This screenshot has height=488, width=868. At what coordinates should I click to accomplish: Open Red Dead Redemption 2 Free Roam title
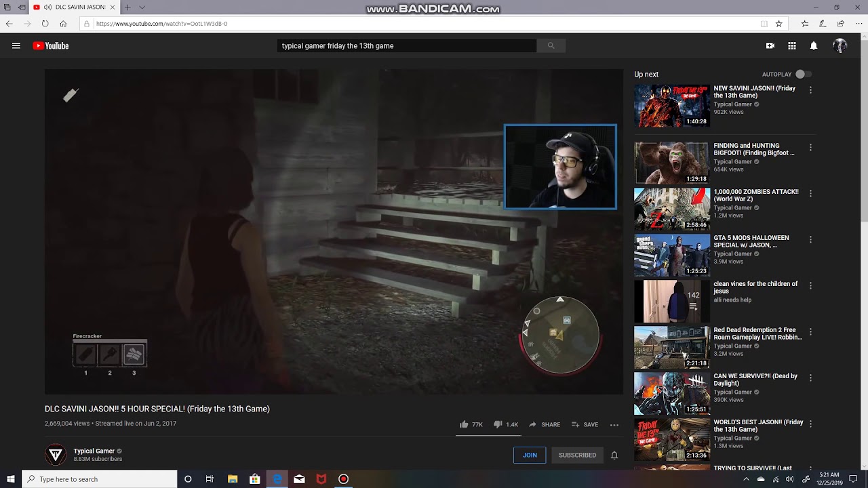coord(757,333)
